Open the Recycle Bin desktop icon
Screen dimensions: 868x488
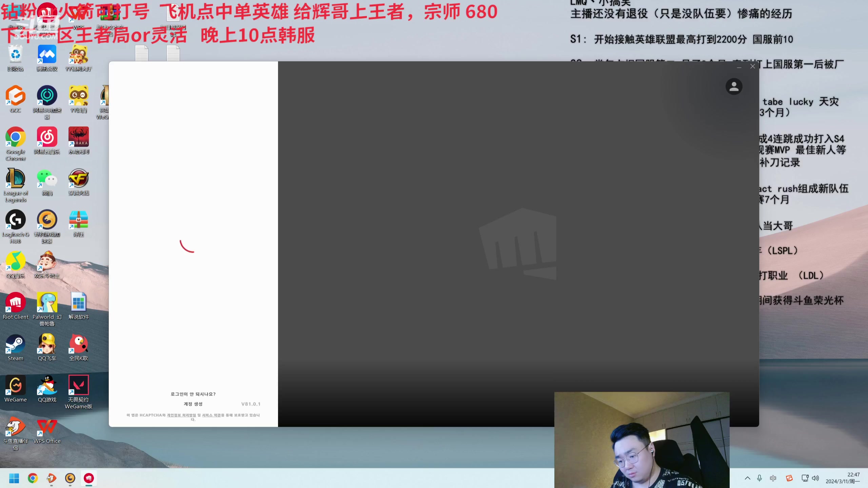pos(16,58)
